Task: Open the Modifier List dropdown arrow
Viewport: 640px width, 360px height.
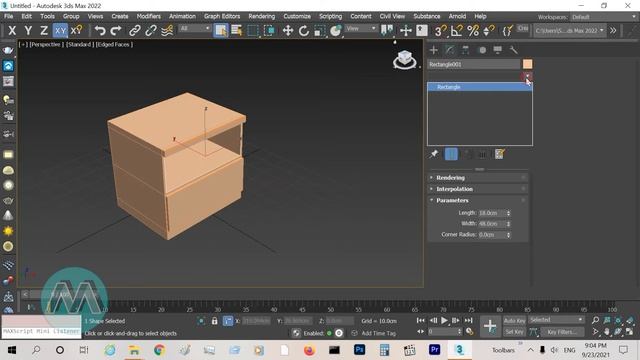Action: pos(527,76)
